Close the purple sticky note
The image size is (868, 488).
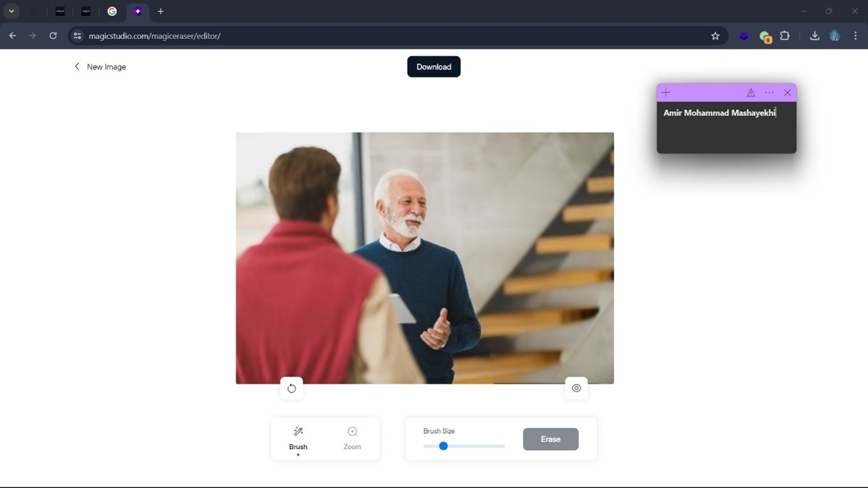point(787,93)
